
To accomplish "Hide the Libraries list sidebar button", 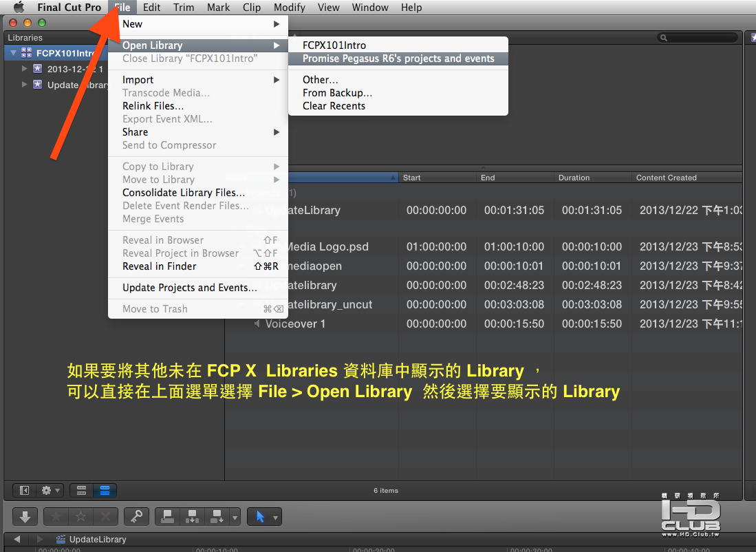I will 24,490.
